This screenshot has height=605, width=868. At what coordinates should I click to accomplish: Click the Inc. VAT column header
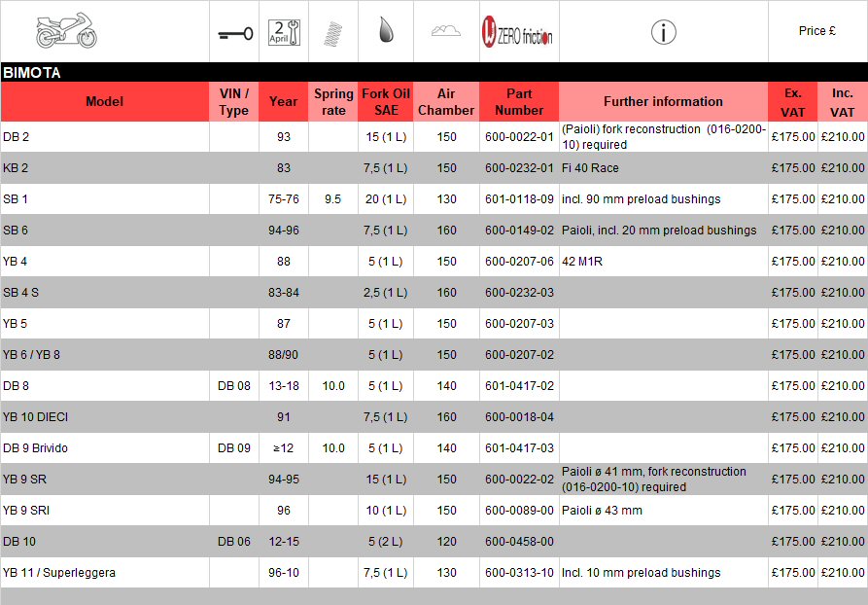tap(842, 102)
